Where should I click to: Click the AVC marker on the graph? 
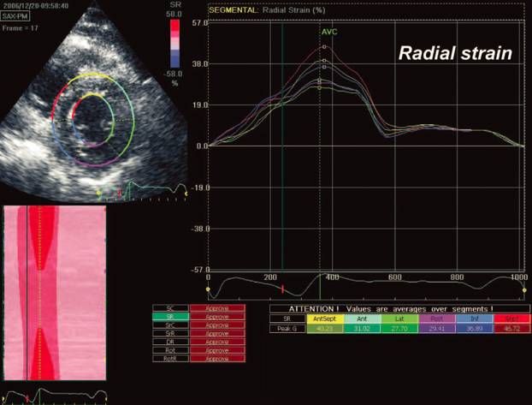coord(329,32)
